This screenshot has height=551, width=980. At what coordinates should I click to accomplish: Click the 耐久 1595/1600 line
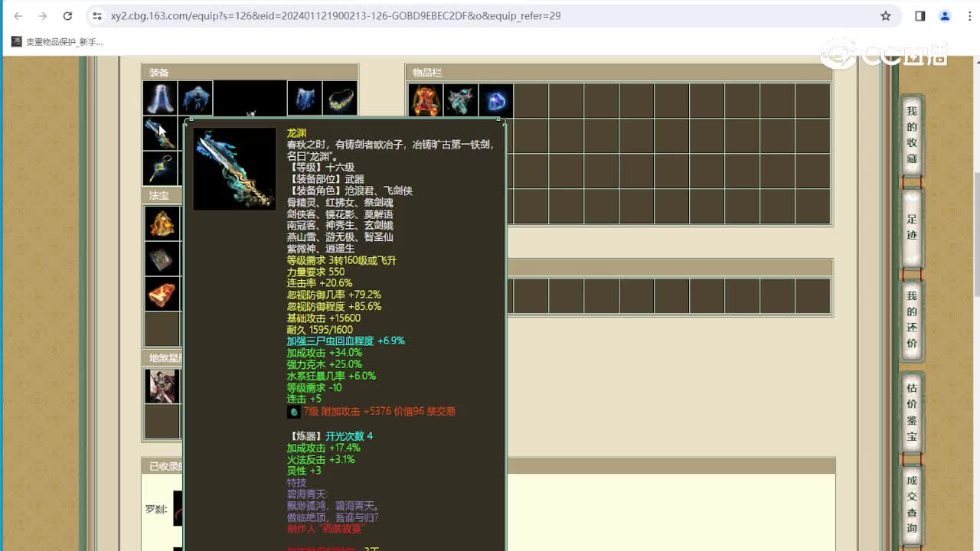pos(320,330)
